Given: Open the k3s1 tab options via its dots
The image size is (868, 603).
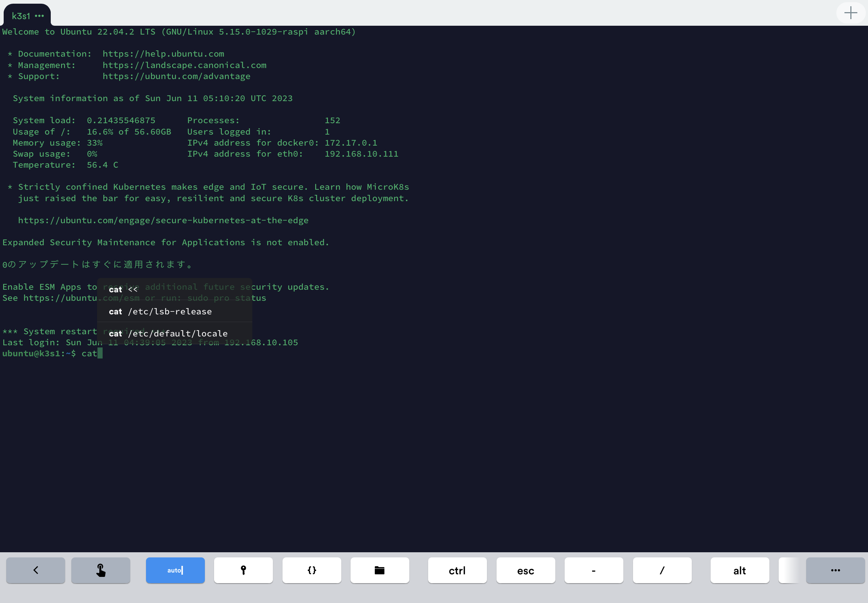Looking at the screenshot, I should (39, 16).
